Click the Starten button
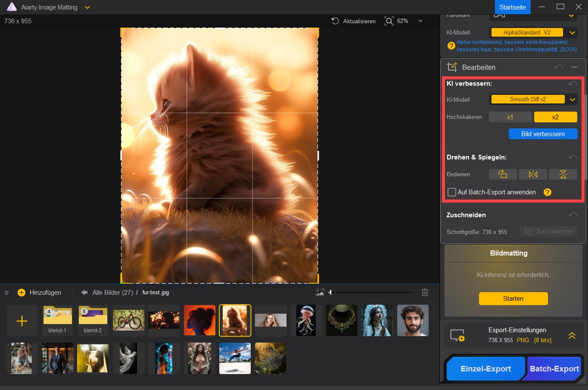Viewport: 588px width, 390px height. [x=513, y=299]
